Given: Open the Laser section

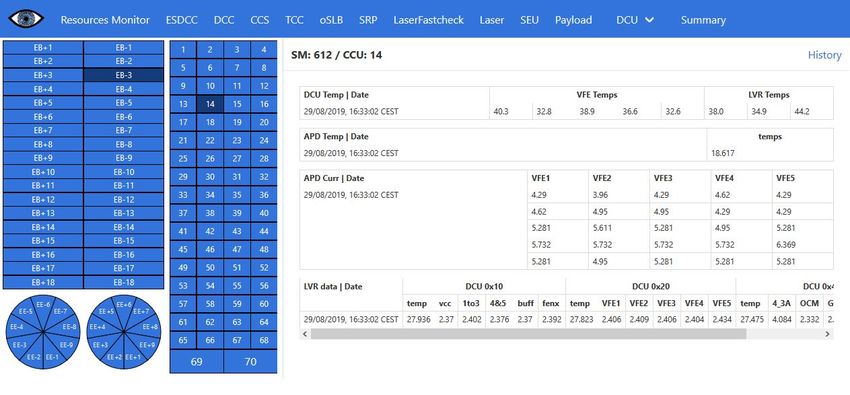Looking at the screenshot, I should point(492,20).
